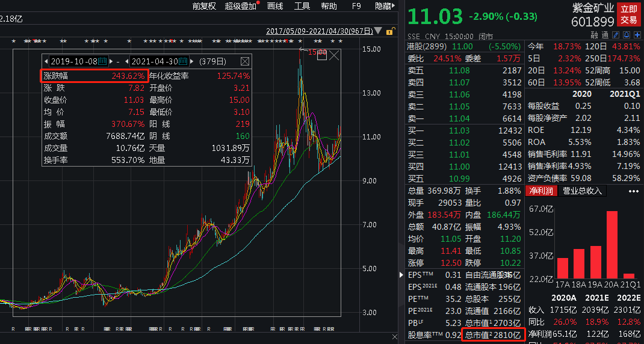Step start date forward one day
This screenshot has width=644, height=344.
[111, 61]
